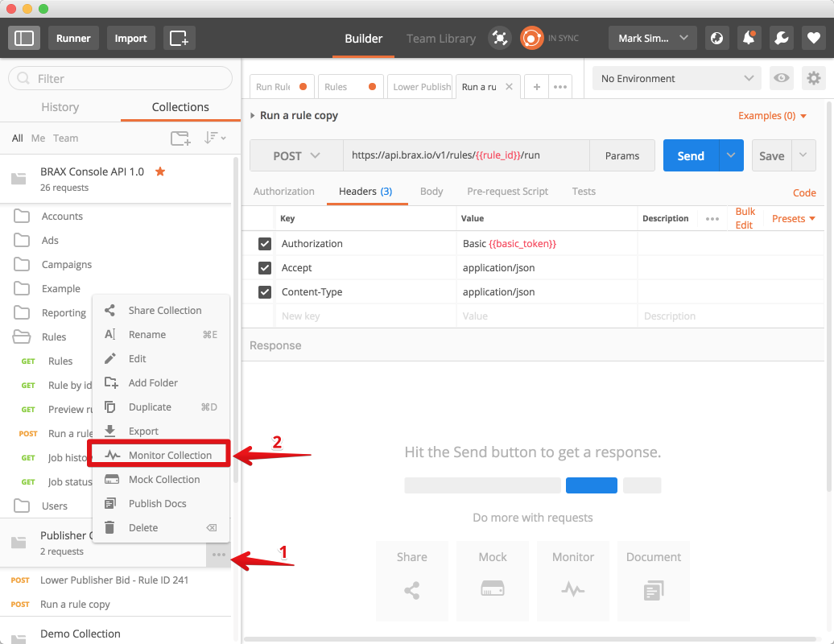The image size is (834, 644).
Task: Open header column options ellipsis
Action: (712, 219)
